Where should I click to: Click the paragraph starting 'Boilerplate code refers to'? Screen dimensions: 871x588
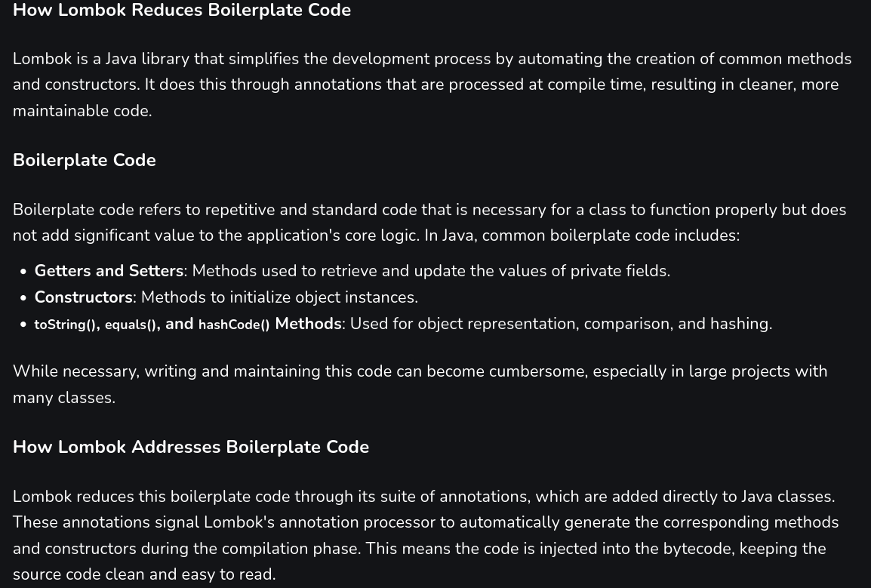coord(429,223)
